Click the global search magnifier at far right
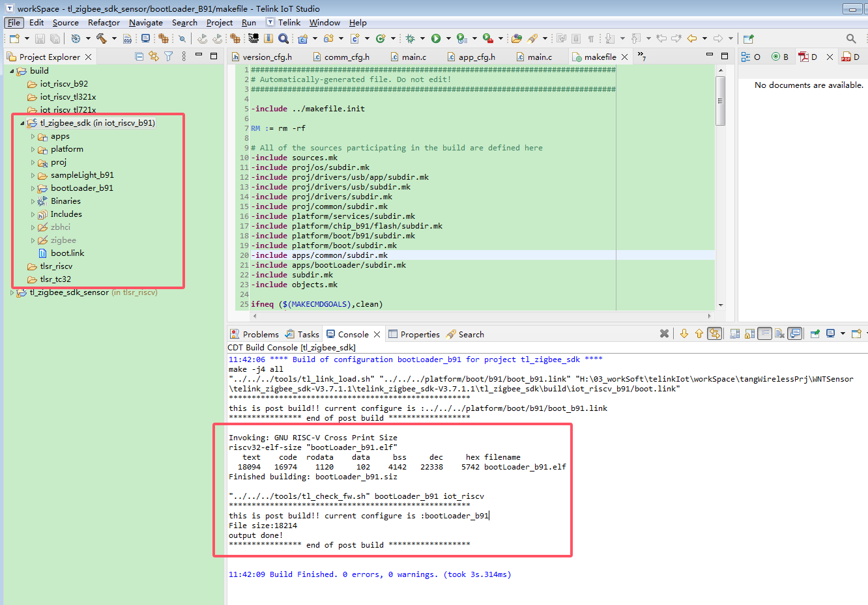The image size is (868, 605). (851, 39)
